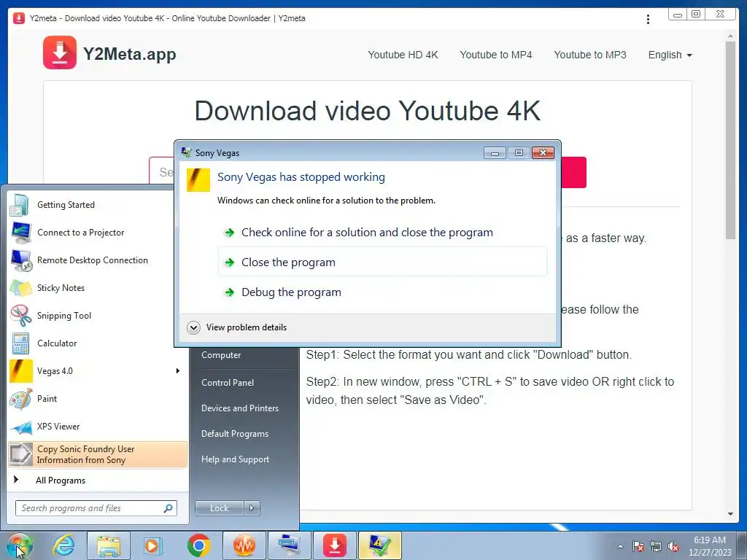Open Youtube to MP4 link
Image resolution: width=747 pixels, height=560 pixels.
pos(496,55)
